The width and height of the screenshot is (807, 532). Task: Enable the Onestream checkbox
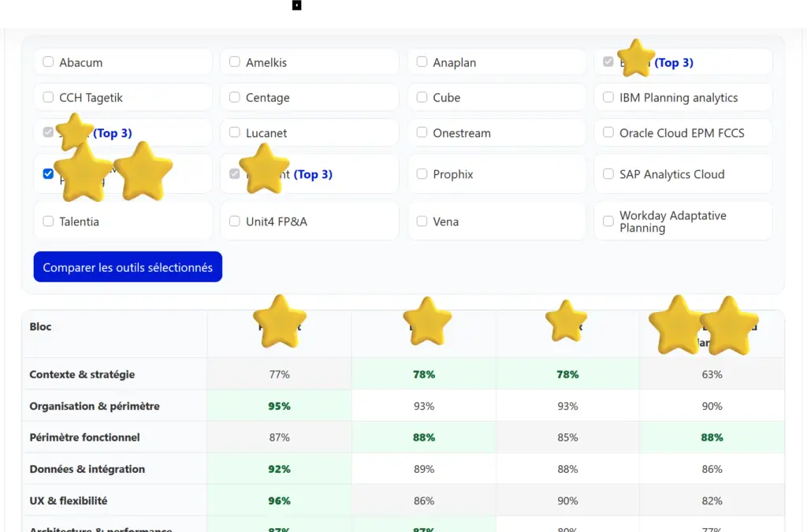422,132
